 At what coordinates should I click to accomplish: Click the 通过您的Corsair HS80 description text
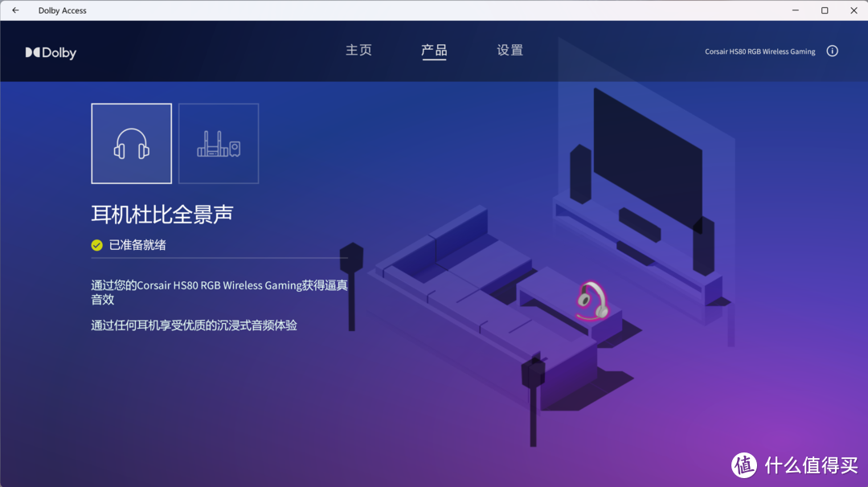click(219, 293)
